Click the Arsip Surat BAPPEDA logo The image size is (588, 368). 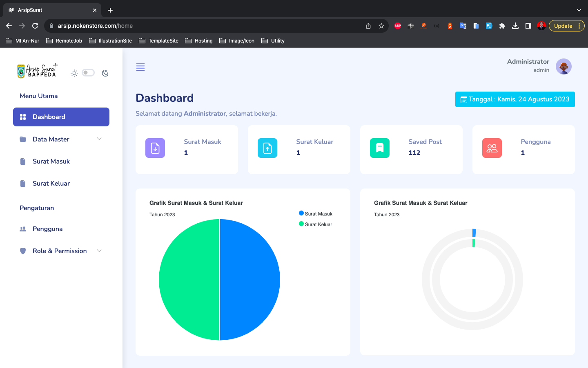[x=38, y=71]
